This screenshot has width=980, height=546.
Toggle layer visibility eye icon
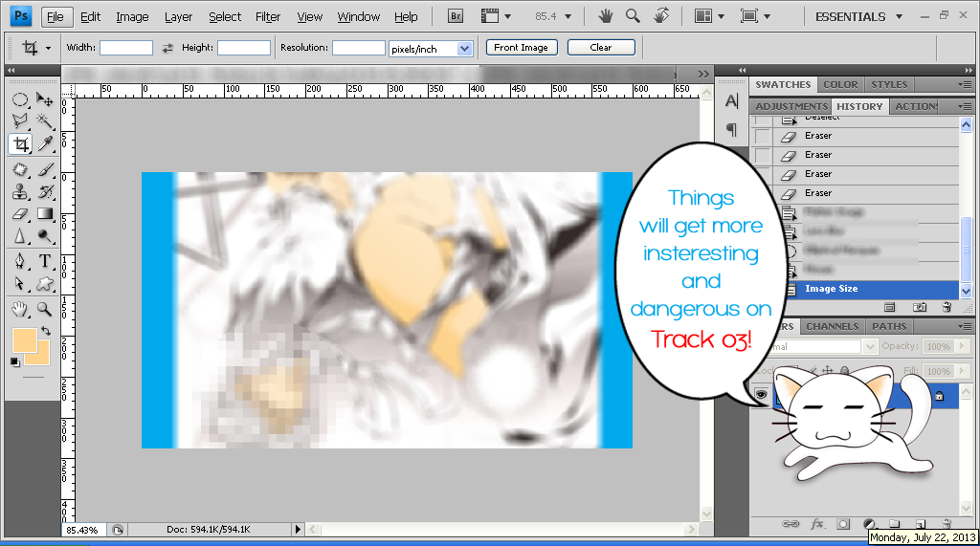[761, 395]
